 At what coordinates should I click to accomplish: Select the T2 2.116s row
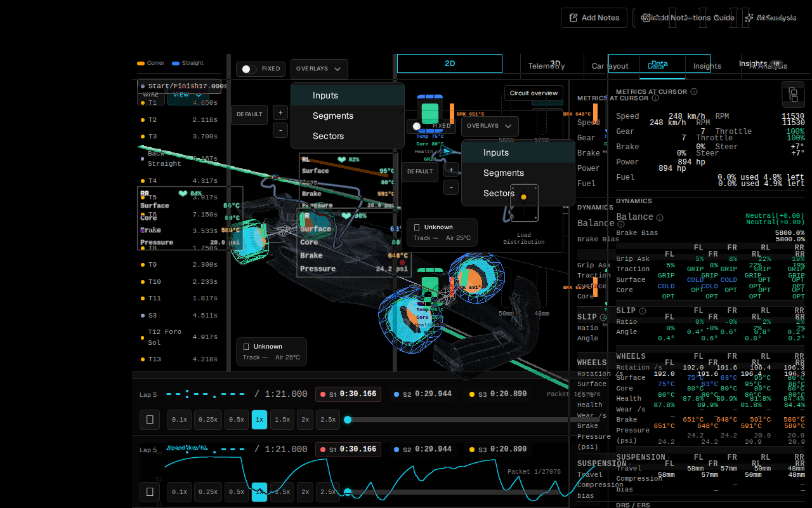[x=180, y=119]
